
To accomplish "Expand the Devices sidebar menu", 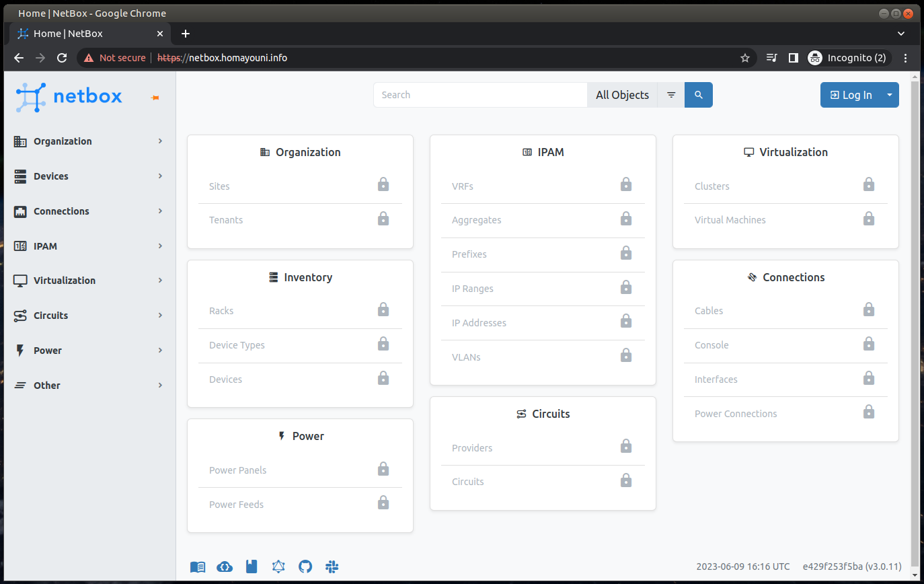I will point(88,176).
